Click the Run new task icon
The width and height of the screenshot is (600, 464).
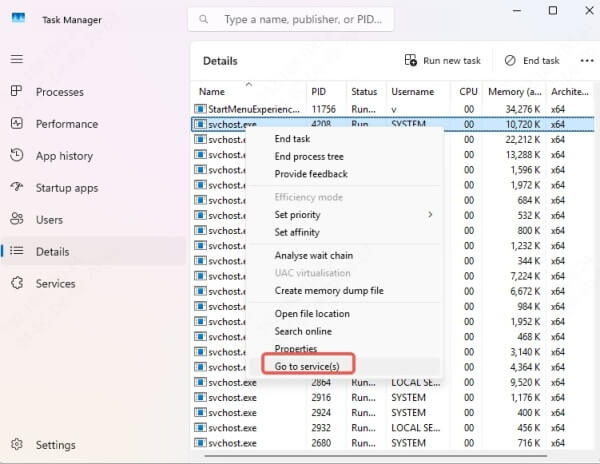[x=411, y=60]
